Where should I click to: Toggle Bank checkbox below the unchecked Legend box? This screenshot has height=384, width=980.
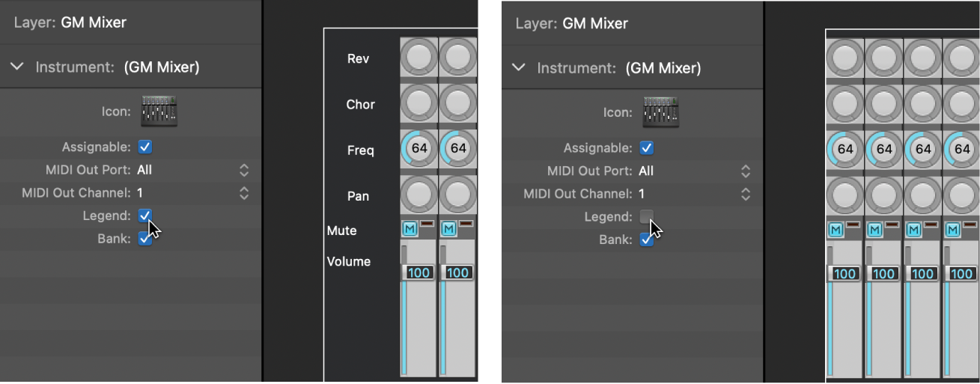click(647, 240)
